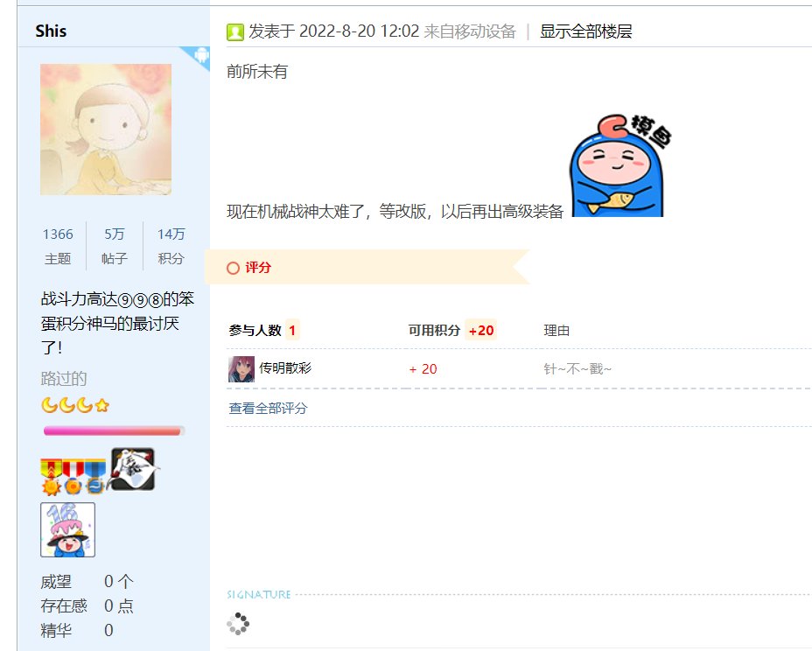View the 1366 主题 topics count
This screenshot has width=812, height=651.
58,246
